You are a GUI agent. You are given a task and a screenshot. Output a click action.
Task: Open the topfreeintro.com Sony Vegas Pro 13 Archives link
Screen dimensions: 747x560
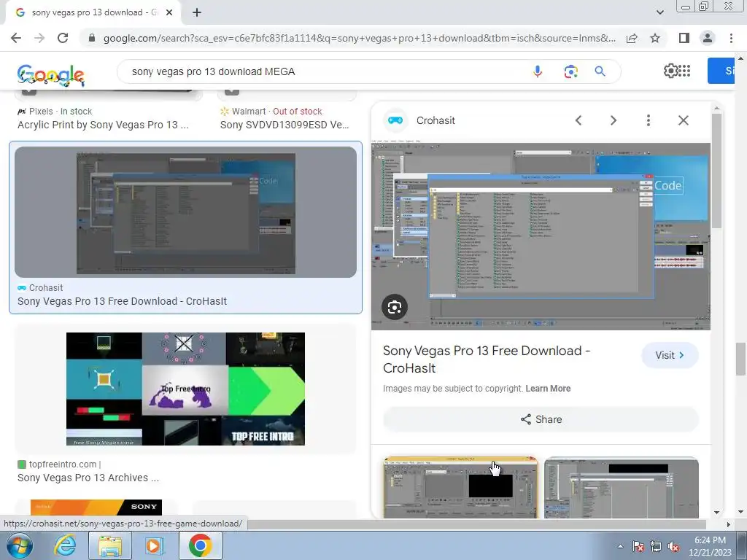(88, 478)
